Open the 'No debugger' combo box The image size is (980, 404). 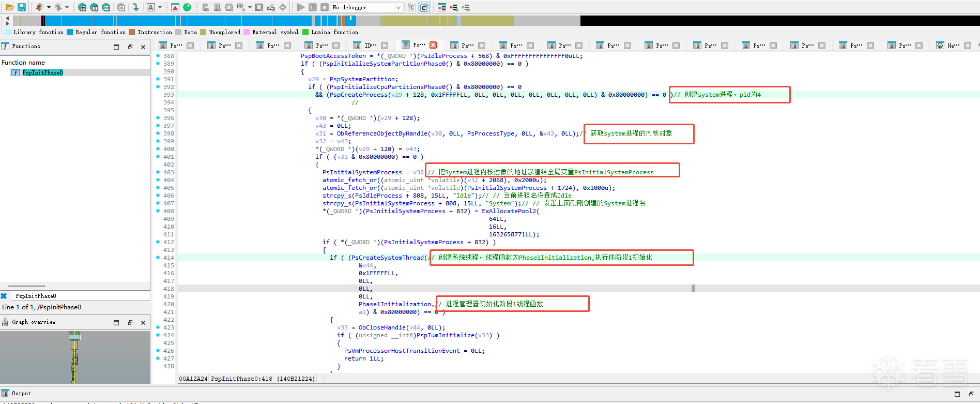367,7
